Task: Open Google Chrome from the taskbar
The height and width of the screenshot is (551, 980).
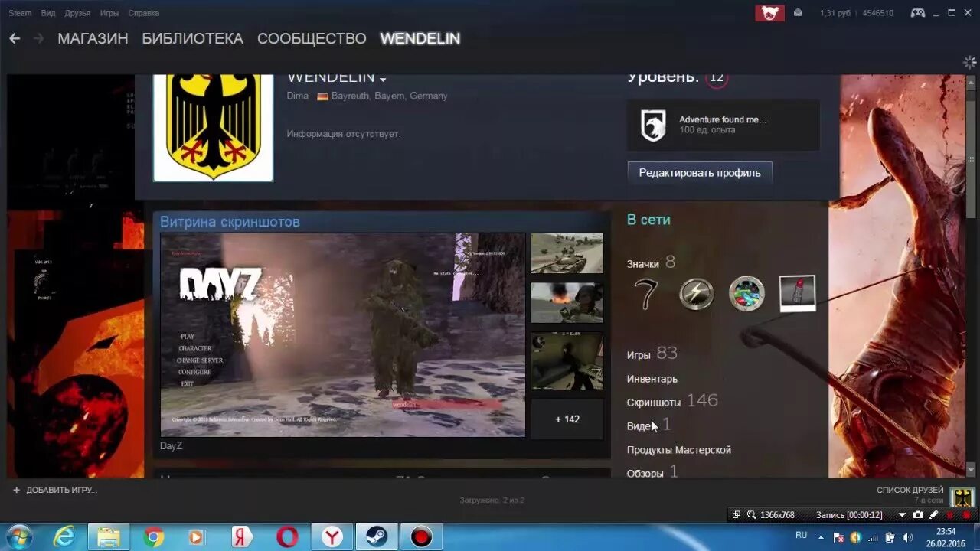Action: click(153, 537)
